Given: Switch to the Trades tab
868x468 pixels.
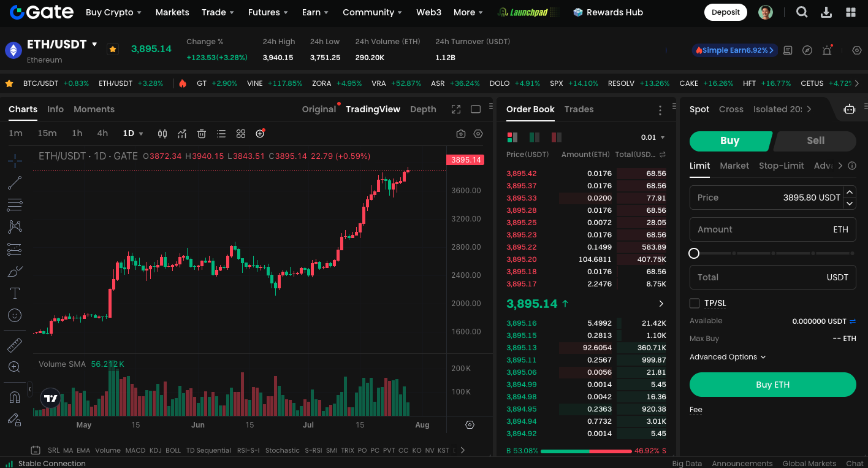Looking at the screenshot, I should click(x=579, y=109).
